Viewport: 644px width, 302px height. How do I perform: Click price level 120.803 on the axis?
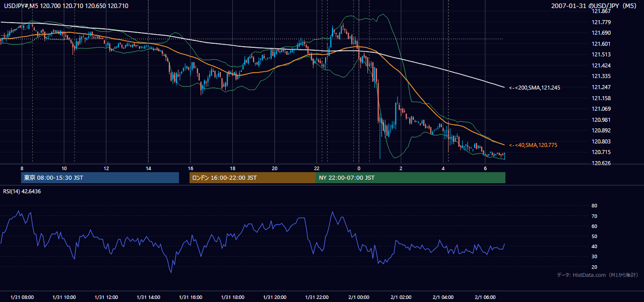click(602, 142)
